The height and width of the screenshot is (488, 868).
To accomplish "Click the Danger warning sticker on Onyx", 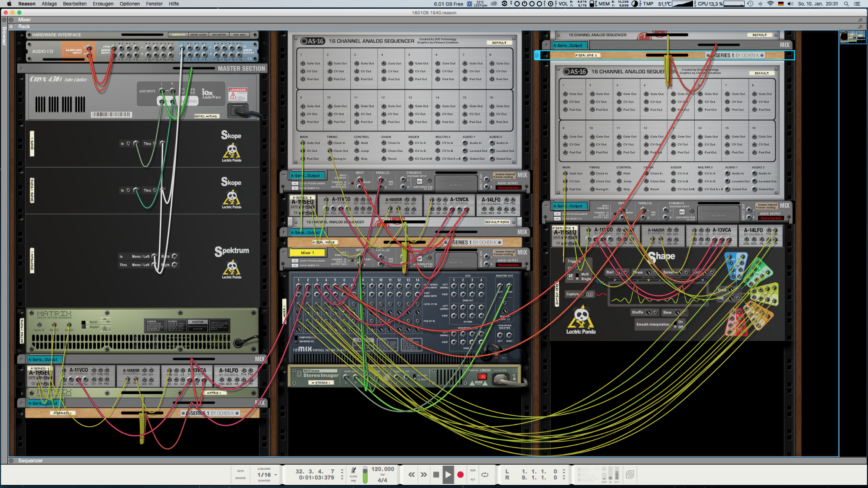I will tap(238, 94).
